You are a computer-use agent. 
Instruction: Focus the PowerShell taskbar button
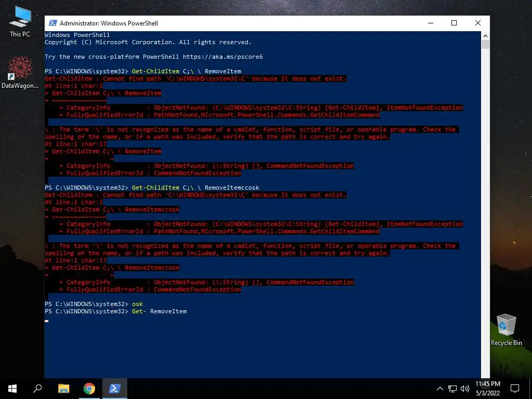[x=114, y=389]
